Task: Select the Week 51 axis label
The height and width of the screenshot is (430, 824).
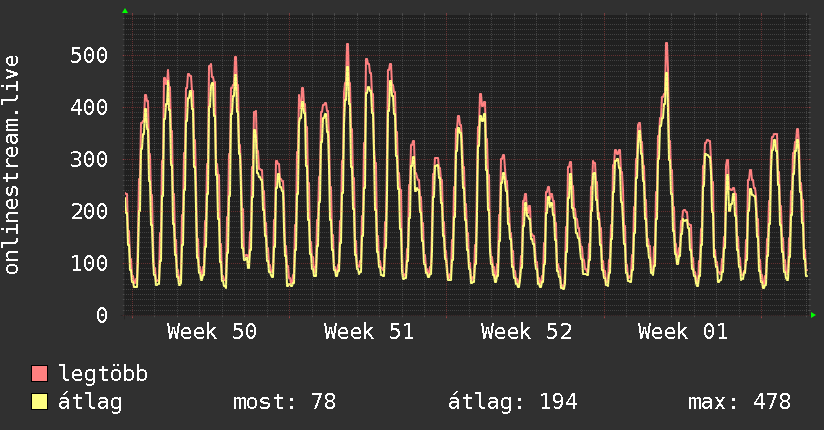Action: coord(369,332)
